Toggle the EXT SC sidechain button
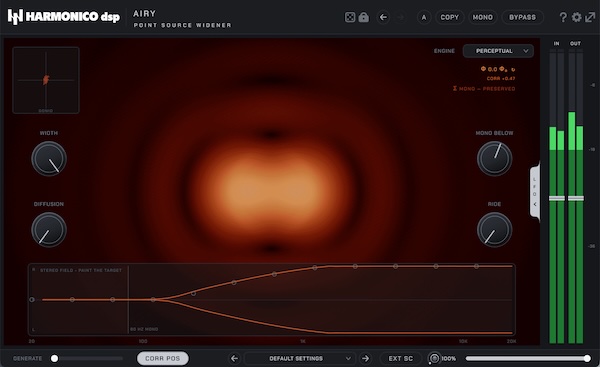The width and height of the screenshot is (600, 367). click(x=401, y=359)
